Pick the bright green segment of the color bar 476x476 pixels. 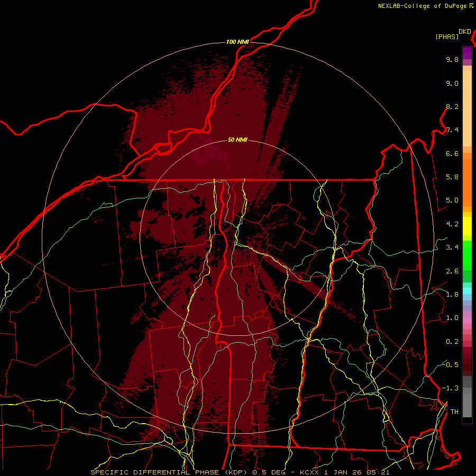coord(467,255)
